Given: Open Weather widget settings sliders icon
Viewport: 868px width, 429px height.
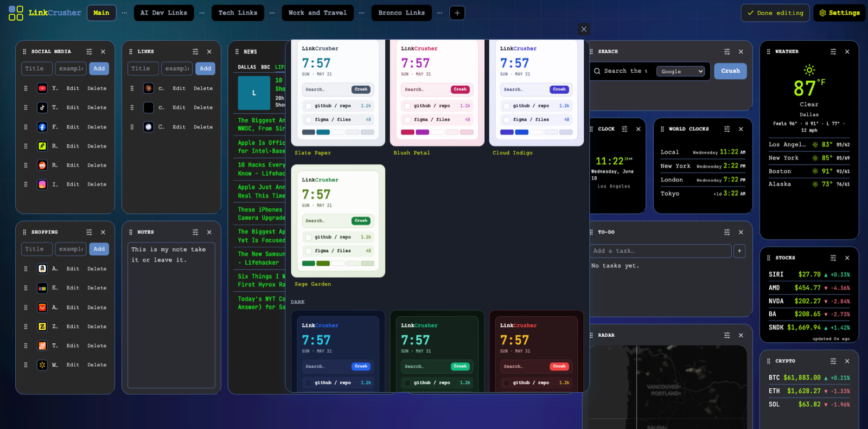Looking at the screenshot, I should [x=833, y=52].
